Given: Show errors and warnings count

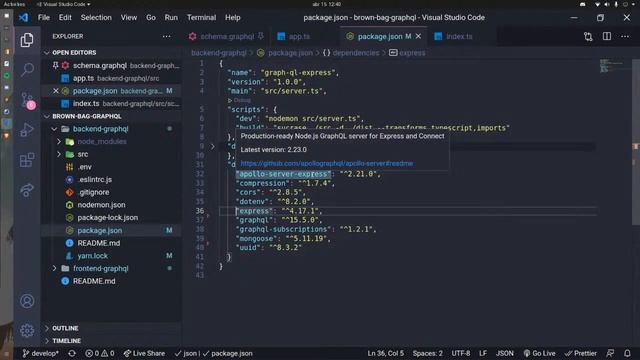Looking at the screenshot, I should point(100,353).
